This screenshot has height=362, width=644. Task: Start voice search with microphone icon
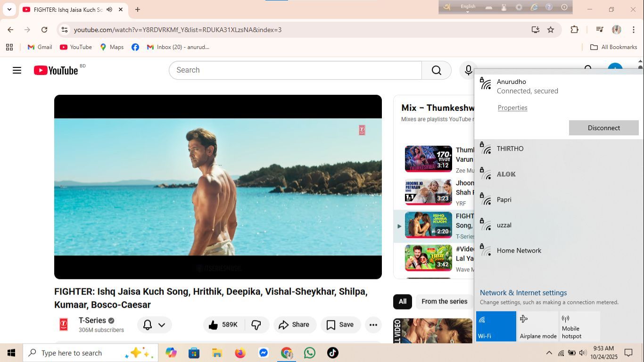coord(468,70)
